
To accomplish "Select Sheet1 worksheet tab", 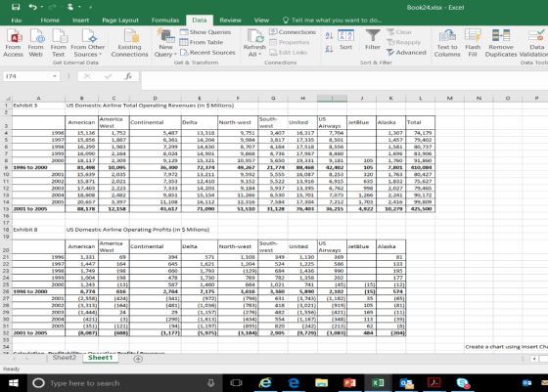I will click(x=100, y=358).
